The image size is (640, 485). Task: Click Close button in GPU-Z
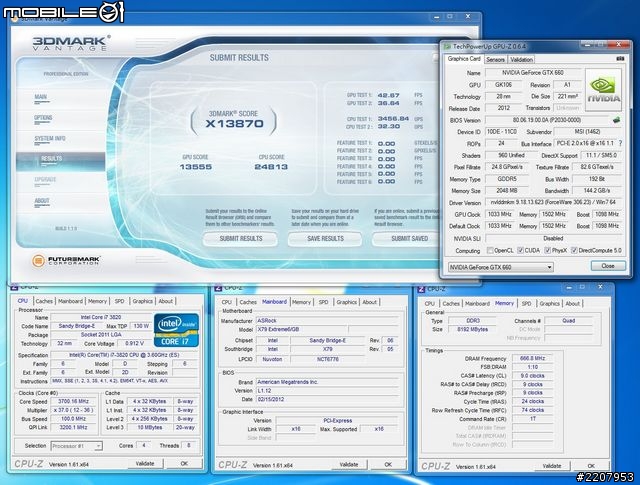pyautogui.click(x=608, y=266)
